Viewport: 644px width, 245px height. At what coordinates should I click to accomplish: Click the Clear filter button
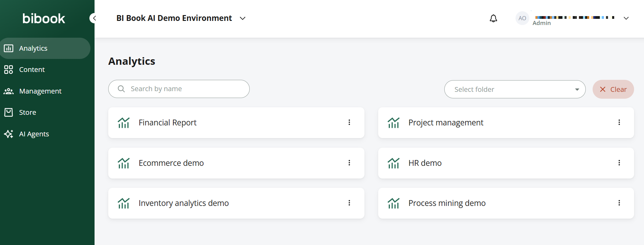(613, 89)
